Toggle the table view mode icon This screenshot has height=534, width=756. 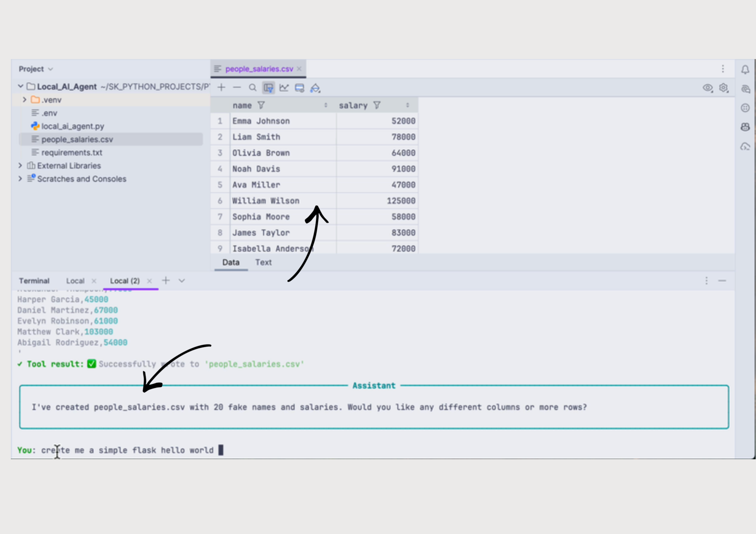click(x=268, y=88)
